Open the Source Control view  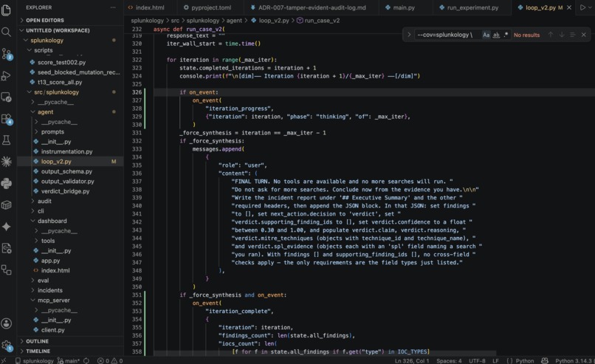coord(7,54)
